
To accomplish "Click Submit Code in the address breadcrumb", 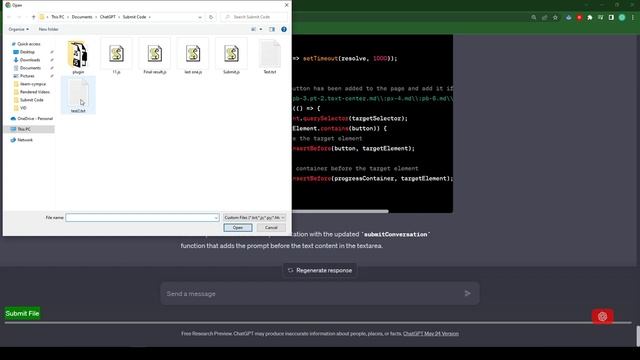I will (x=134, y=17).
